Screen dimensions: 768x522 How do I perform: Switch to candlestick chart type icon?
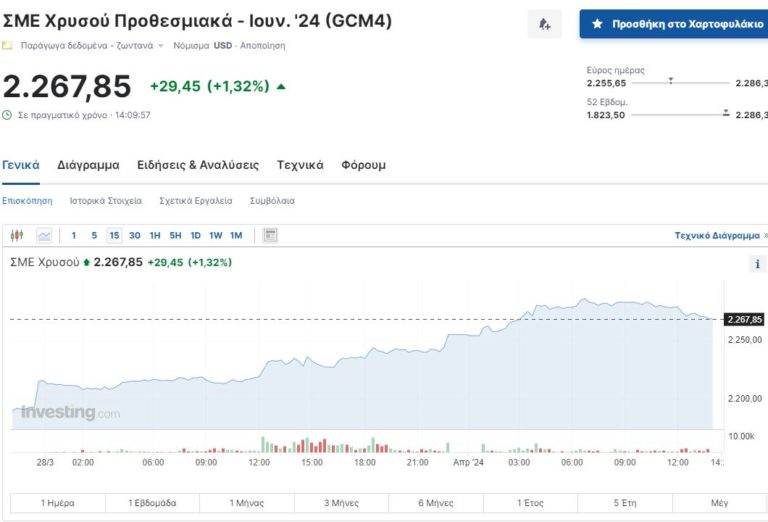pos(16,236)
